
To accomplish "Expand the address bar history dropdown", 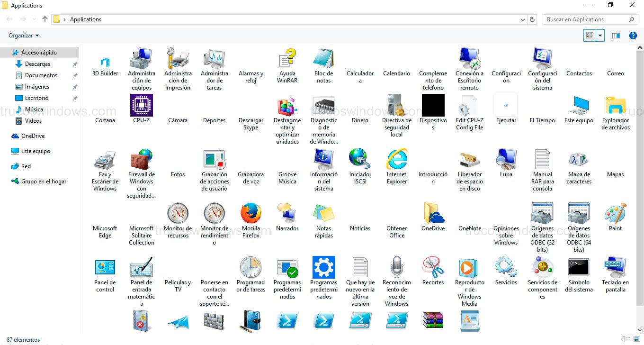I will click(523, 19).
